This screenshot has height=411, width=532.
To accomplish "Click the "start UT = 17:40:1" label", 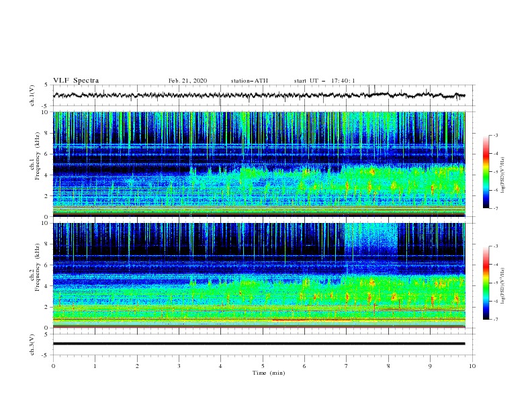I will point(324,81).
